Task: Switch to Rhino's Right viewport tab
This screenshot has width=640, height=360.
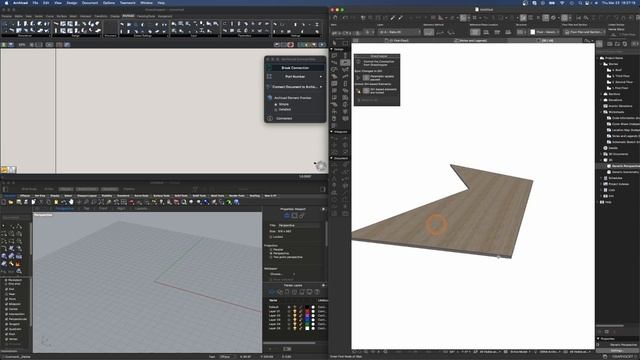Action: click(x=121, y=209)
